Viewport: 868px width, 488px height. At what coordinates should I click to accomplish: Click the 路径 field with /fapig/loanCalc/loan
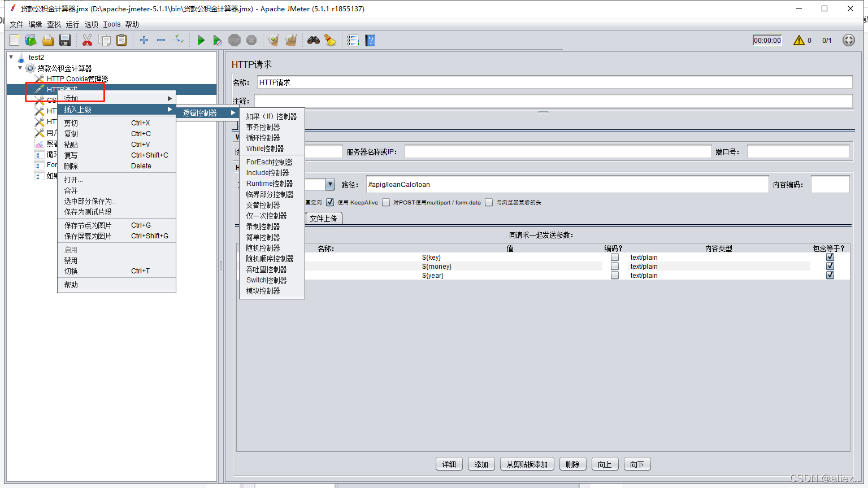click(567, 185)
